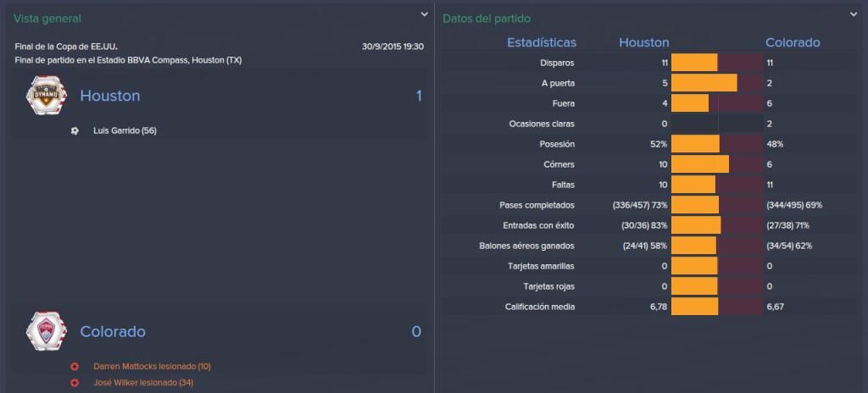Open the Vista general panel title
The image size is (868, 393).
(47, 19)
